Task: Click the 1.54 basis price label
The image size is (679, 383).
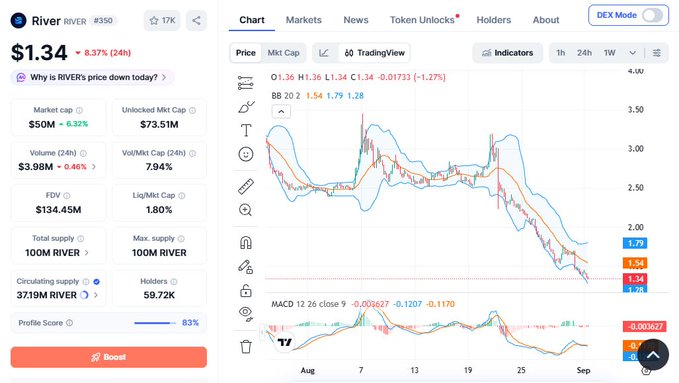Action: (x=635, y=263)
